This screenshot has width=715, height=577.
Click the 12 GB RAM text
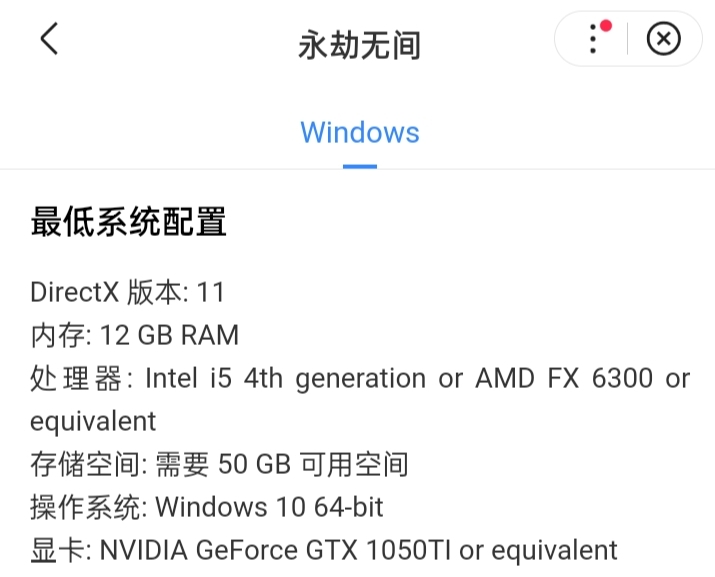tap(169, 335)
